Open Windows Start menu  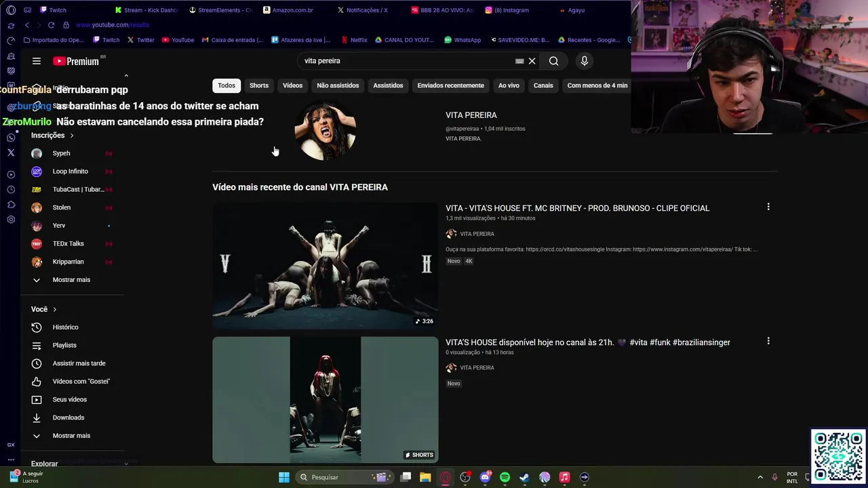[284, 477]
